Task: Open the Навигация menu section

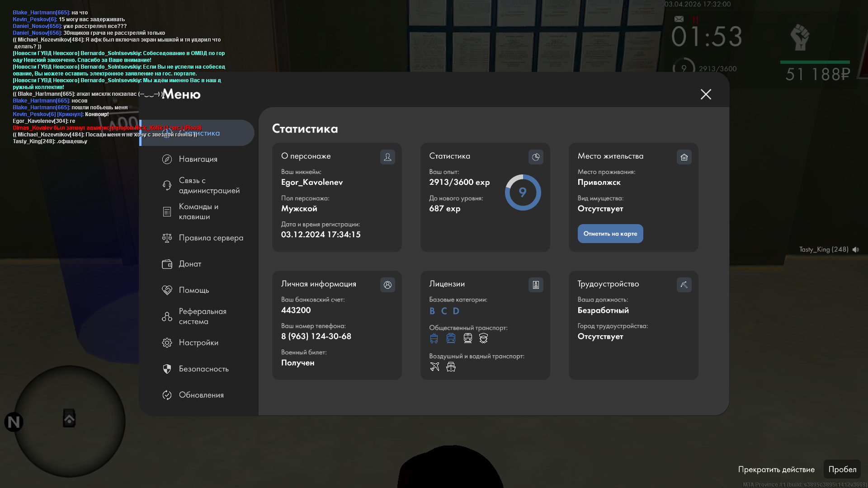Action: tap(198, 159)
